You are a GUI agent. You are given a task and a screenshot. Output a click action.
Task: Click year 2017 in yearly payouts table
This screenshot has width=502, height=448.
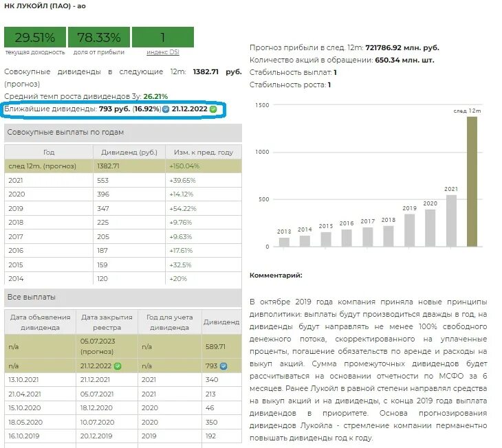16,237
